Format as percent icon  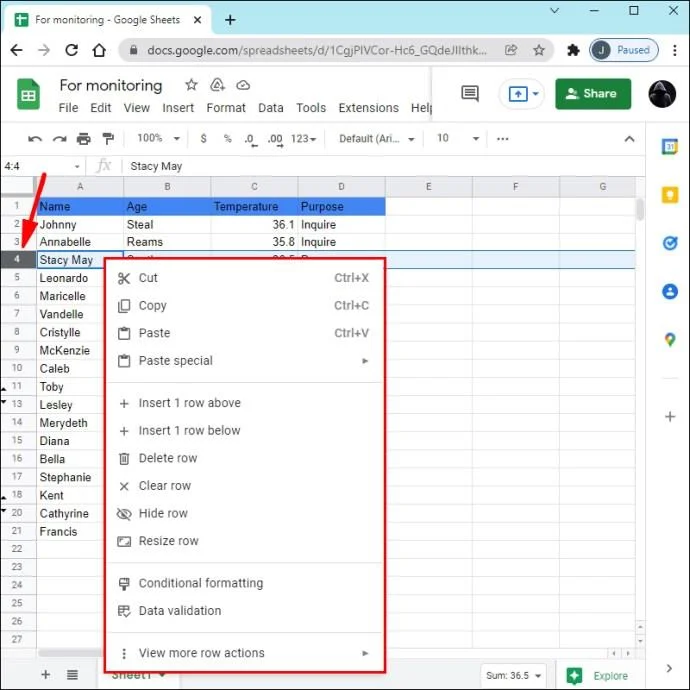coord(228,139)
